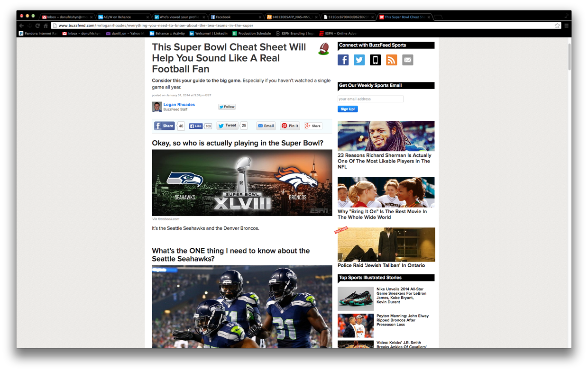
Task: Open ESPN - Online Adv bookmark
Action: pyautogui.click(x=338, y=34)
